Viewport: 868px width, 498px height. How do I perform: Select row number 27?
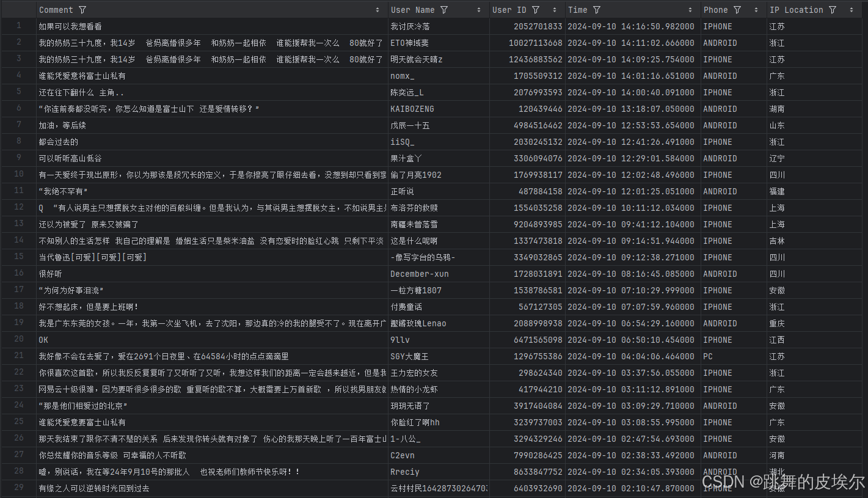click(18, 455)
